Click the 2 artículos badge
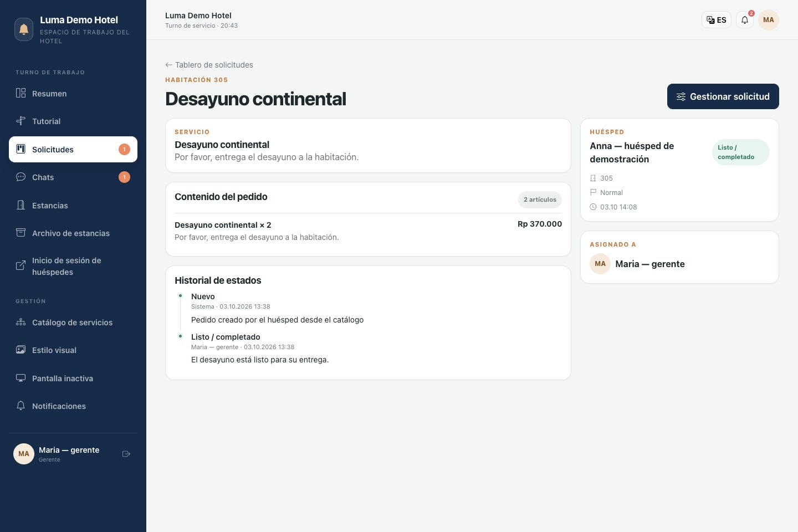 click(x=540, y=199)
